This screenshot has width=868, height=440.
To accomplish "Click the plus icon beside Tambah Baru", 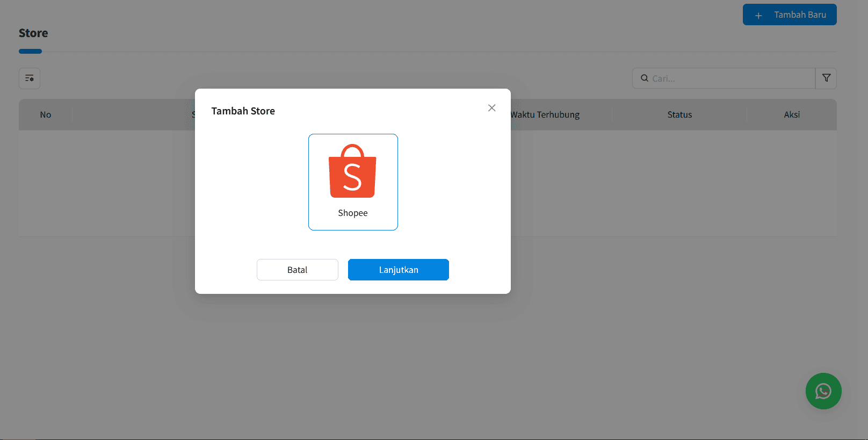I will tap(758, 16).
